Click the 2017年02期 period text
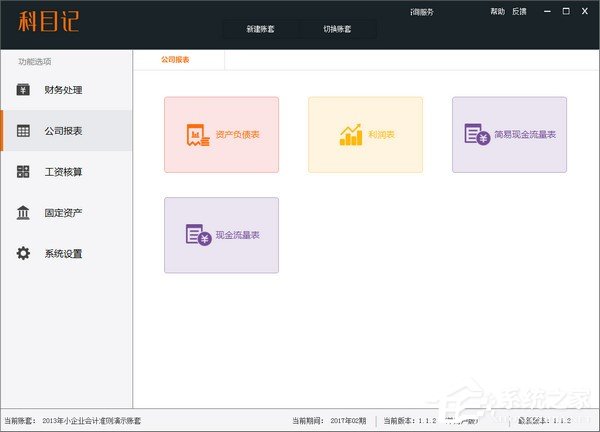 (348, 421)
